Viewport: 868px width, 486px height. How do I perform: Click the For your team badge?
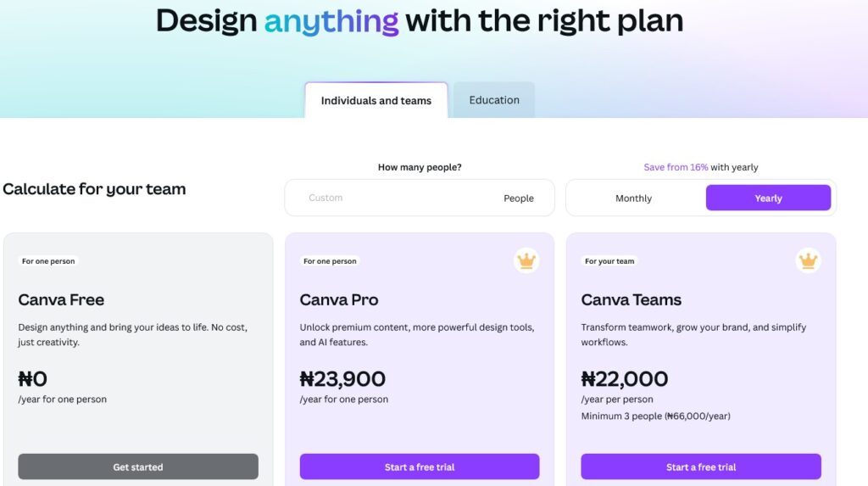(609, 261)
